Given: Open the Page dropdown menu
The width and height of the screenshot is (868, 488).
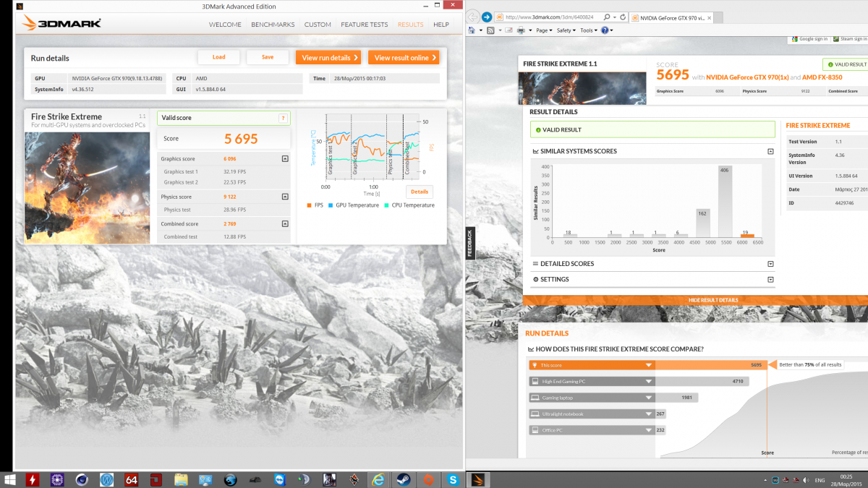Looking at the screenshot, I should [544, 30].
